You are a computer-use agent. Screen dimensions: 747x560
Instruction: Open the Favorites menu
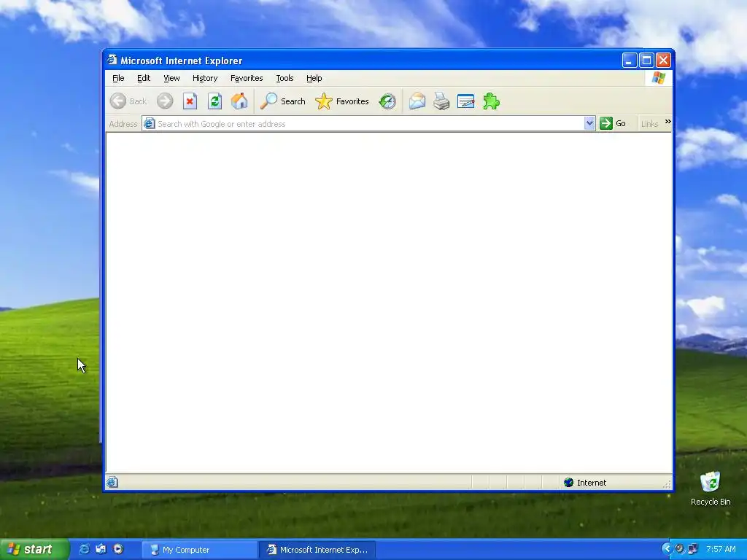click(247, 78)
